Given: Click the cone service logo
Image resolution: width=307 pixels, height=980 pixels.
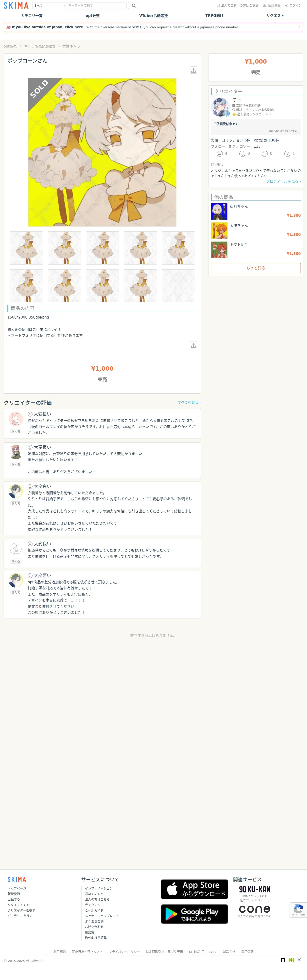Looking at the screenshot, I should (x=254, y=909).
